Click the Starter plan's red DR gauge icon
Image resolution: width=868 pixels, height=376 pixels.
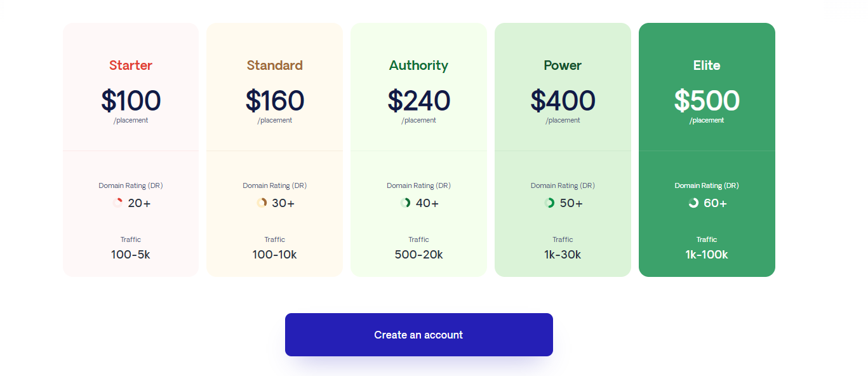(x=118, y=203)
